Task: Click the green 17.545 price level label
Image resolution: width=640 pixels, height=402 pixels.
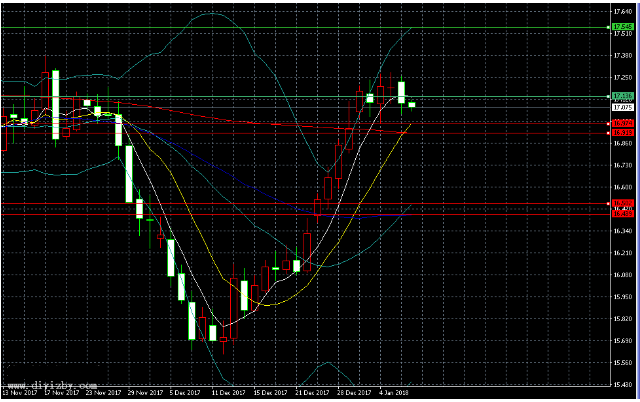Action: click(623, 26)
